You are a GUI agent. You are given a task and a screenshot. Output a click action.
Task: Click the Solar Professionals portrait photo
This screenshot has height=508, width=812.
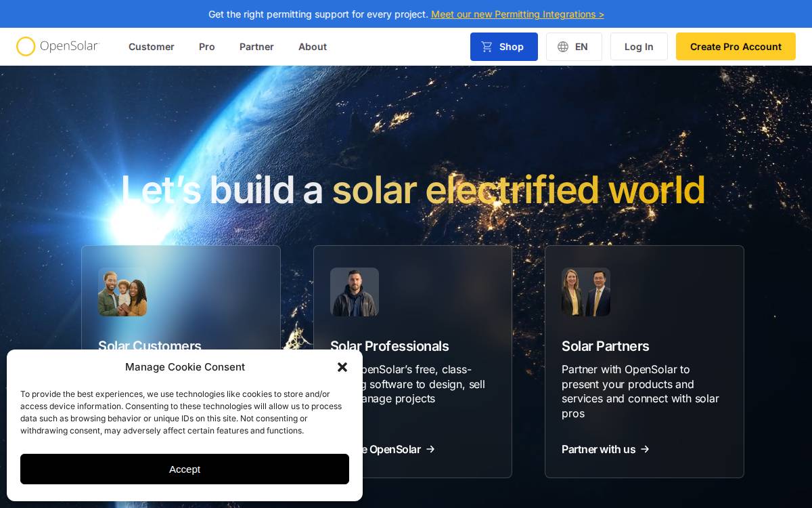click(x=355, y=292)
